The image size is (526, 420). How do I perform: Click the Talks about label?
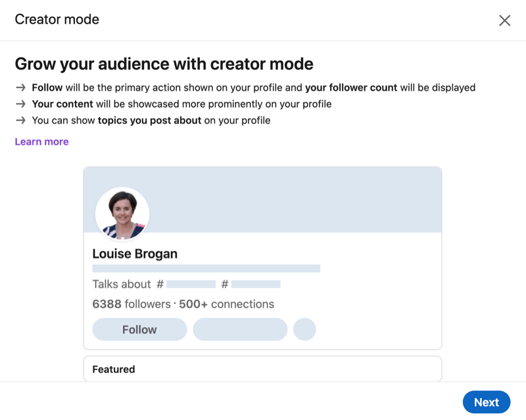(122, 284)
